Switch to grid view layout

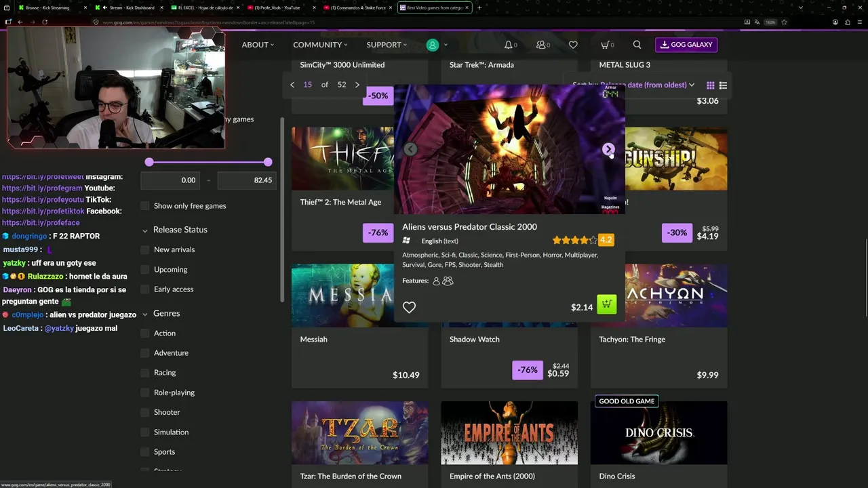click(x=710, y=85)
